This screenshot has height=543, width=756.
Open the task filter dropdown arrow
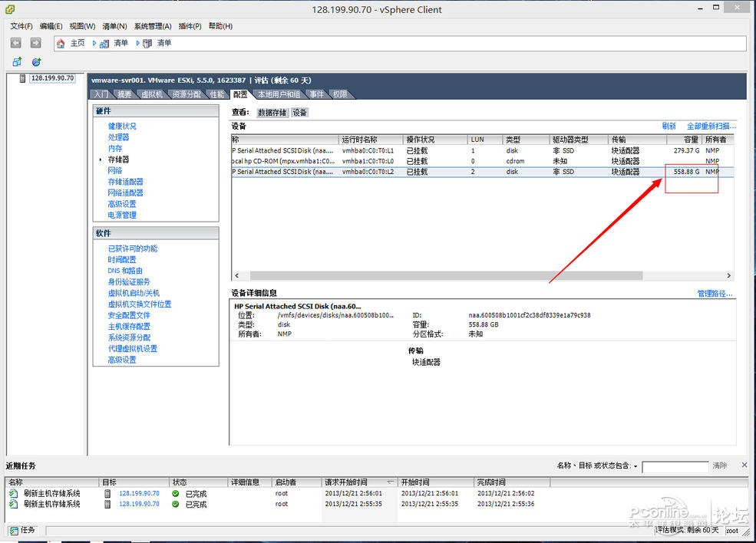pyautogui.click(x=636, y=466)
